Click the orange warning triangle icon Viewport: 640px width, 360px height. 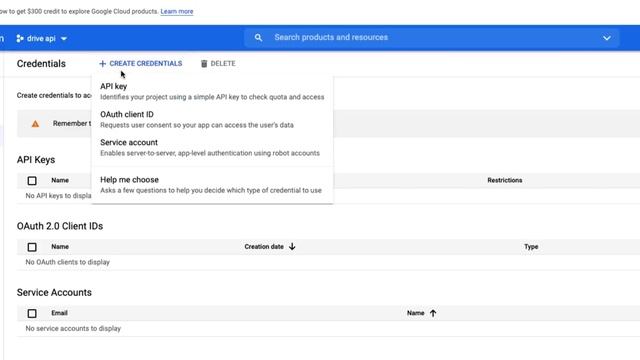(36, 124)
